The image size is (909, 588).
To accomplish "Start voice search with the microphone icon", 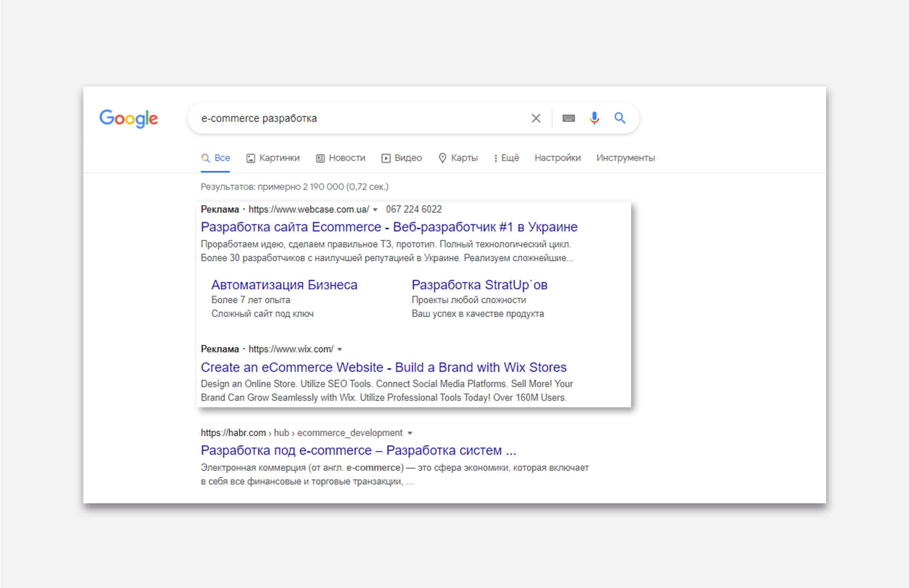I will 594,118.
